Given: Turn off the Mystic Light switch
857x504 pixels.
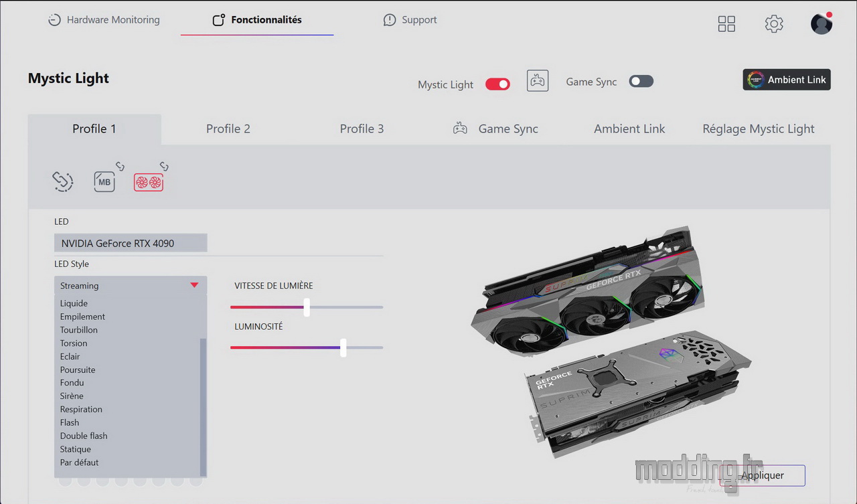Looking at the screenshot, I should click(x=497, y=84).
